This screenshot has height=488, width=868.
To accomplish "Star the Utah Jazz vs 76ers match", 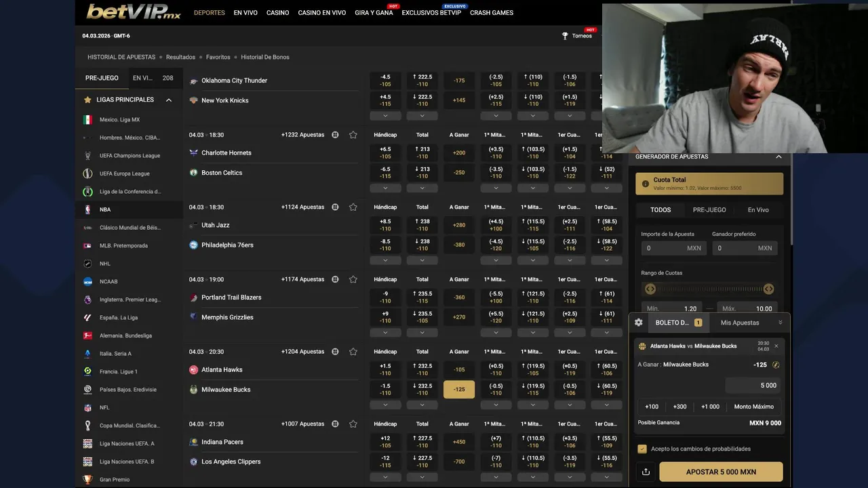I will click(353, 207).
